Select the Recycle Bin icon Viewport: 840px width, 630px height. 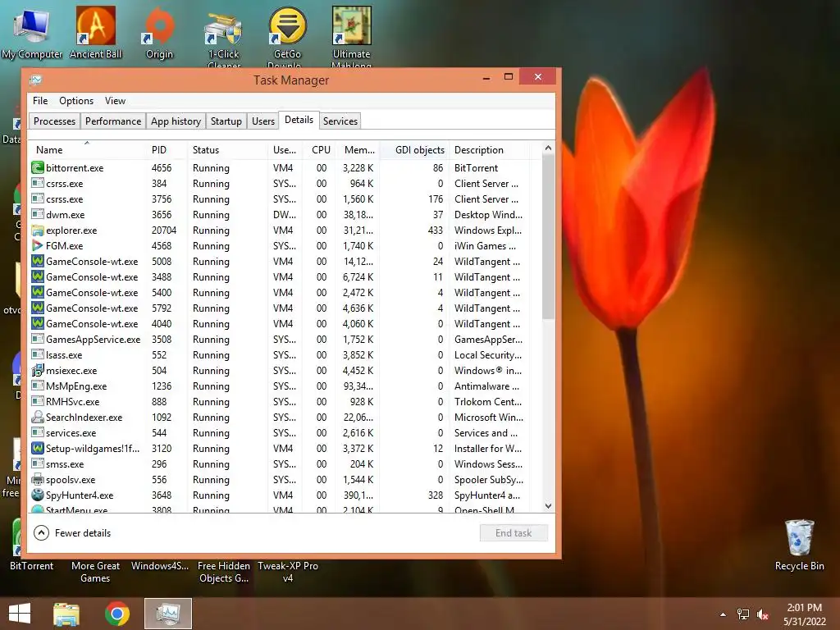(799, 545)
